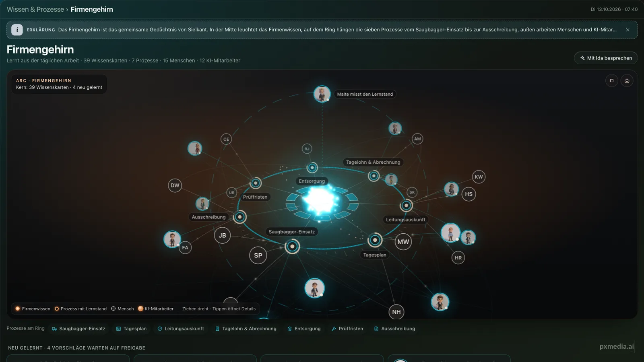Select the Prüffristen ring node

(x=256, y=183)
